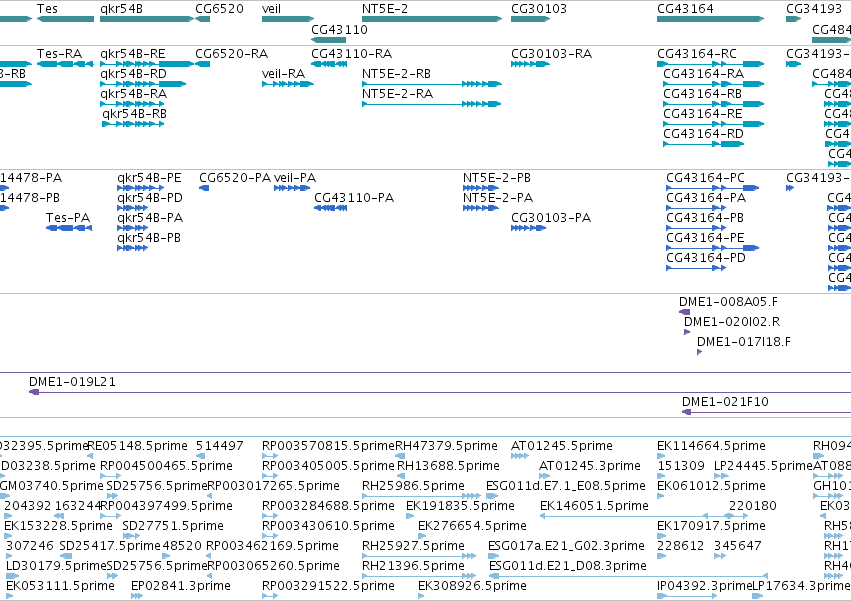Click the EP02841.3prime EST label

[181, 586]
